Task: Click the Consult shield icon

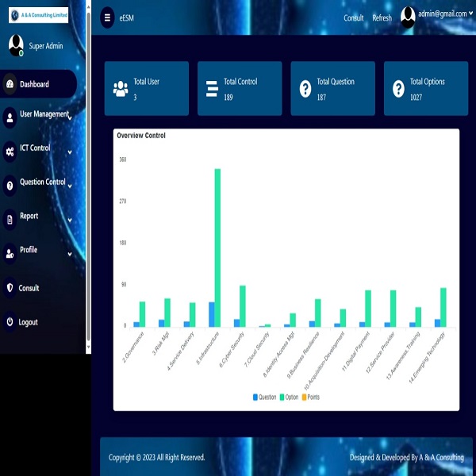Action: (10, 288)
